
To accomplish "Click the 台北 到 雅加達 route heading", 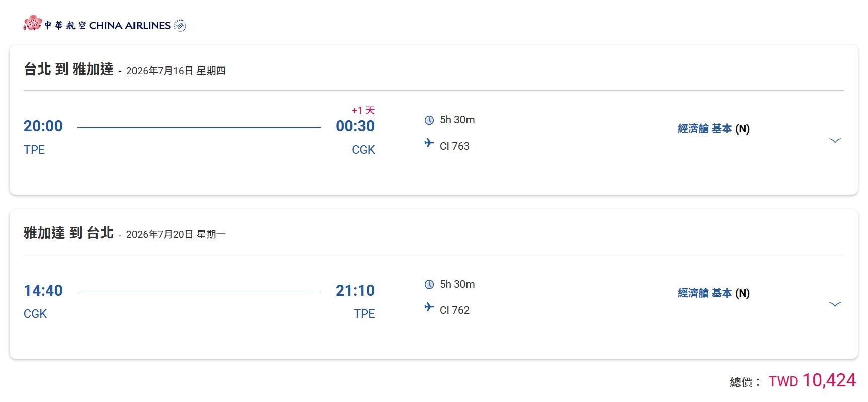I will click(69, 69).
